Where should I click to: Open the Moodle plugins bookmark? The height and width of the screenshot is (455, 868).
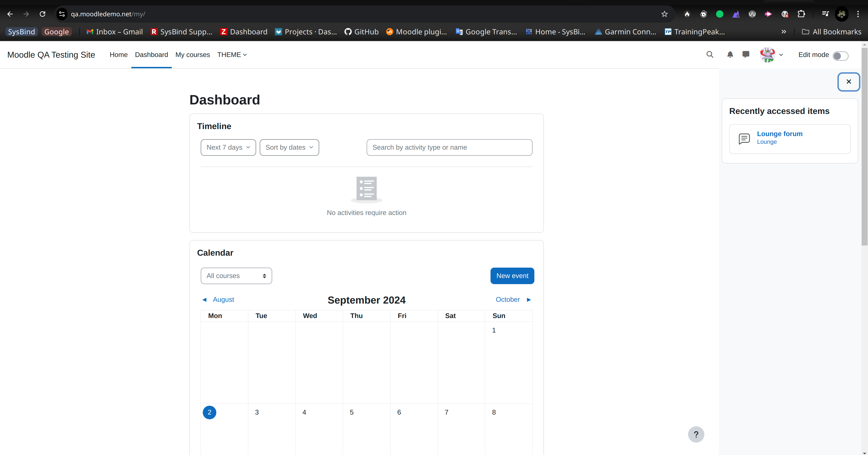416,32
